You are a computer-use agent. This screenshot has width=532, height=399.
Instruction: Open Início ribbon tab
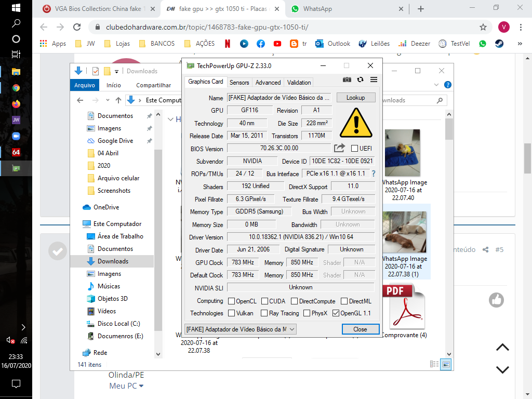(114, 85)
